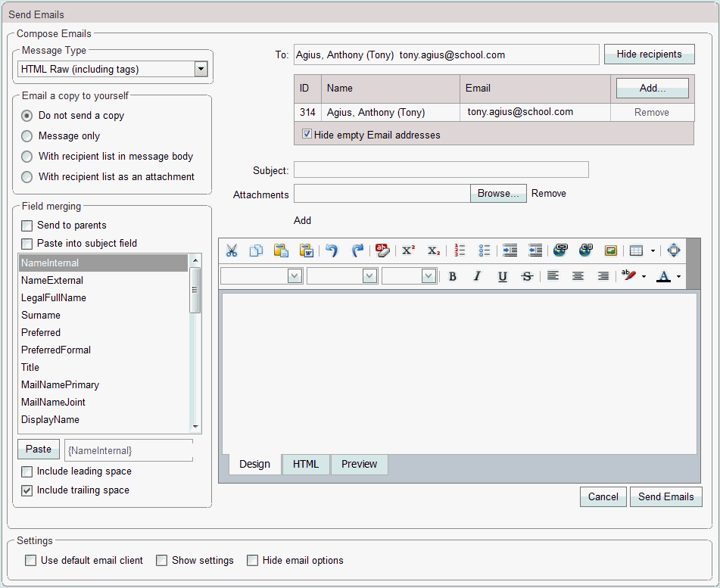Choose 'With recipient list in message body'
Image resolution: width=720 pixels, height=588 pixels.
pyautogui.click(x=27, y=157)
